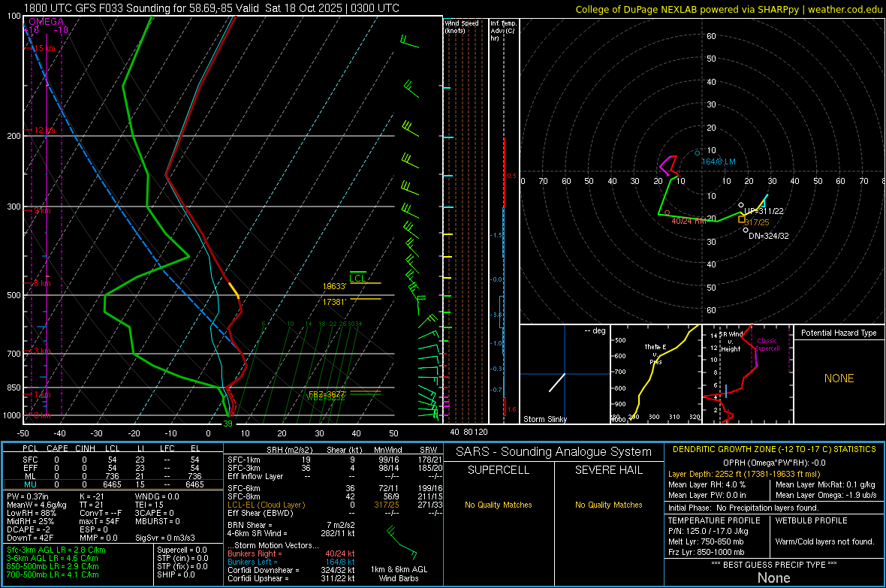Screen dimensions: 886x588
Task: Click the Sfc-3km AGL LR lapse rate line
Action: tap(56, 550)
